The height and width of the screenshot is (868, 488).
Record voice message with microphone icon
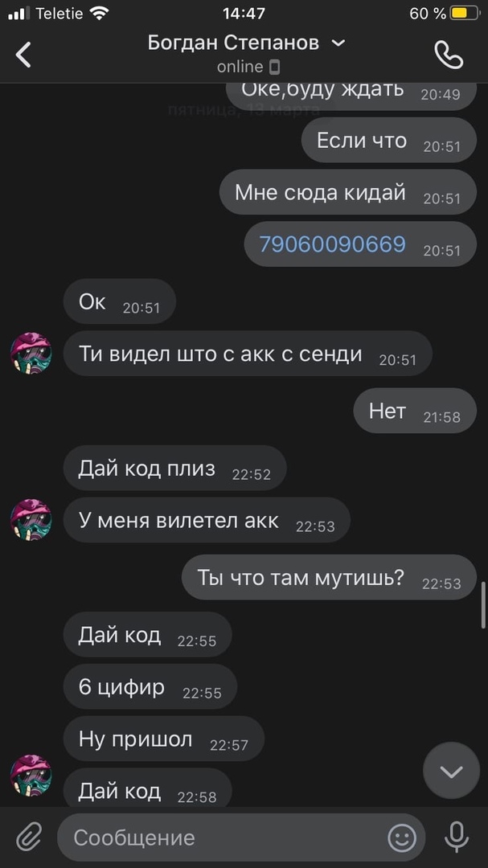click(457, 837)
